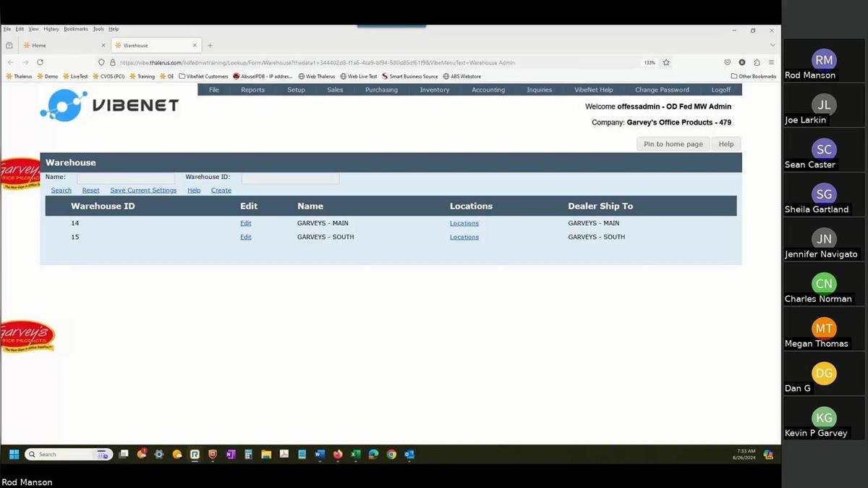Bookmark this page using the star icon
868x488 pixels.
(665, 62)
